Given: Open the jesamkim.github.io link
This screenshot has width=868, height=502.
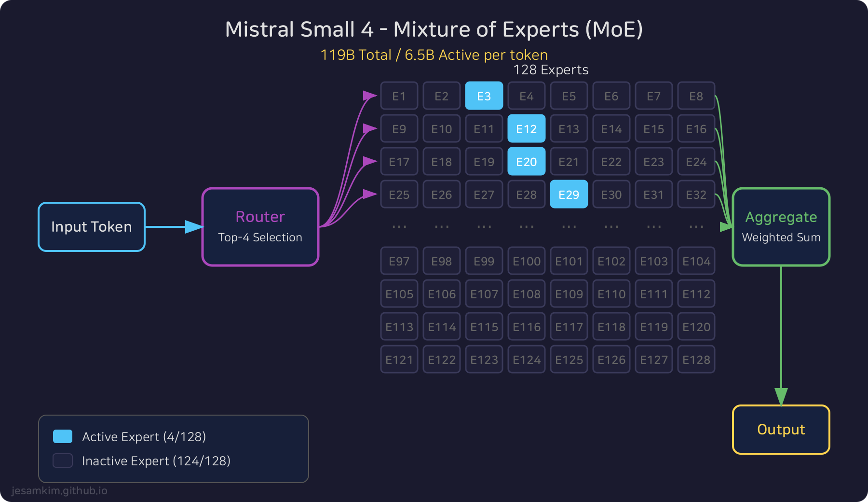Looking at the screenshot, I should [60, 490].
